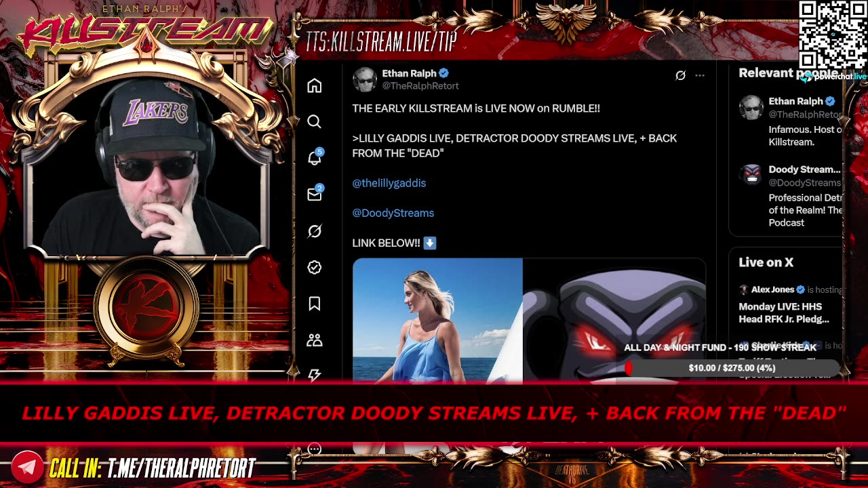Open Ethan Ralph author name on post

click(409, 73)
